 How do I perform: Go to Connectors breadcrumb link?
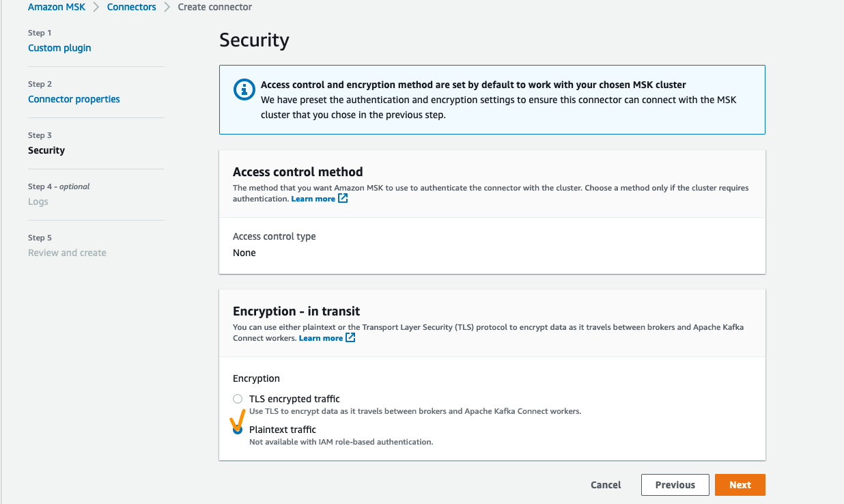(131, 7)
